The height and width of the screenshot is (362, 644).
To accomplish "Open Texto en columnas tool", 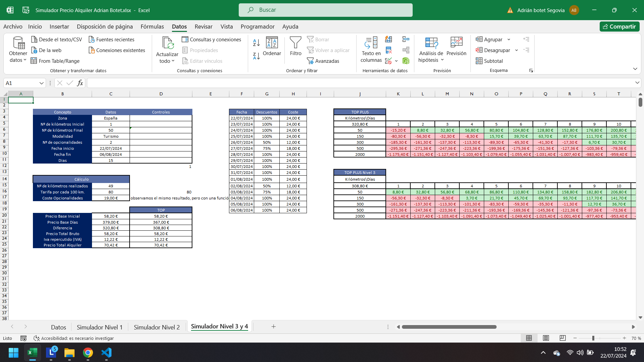I will click(x=371, y=43).
